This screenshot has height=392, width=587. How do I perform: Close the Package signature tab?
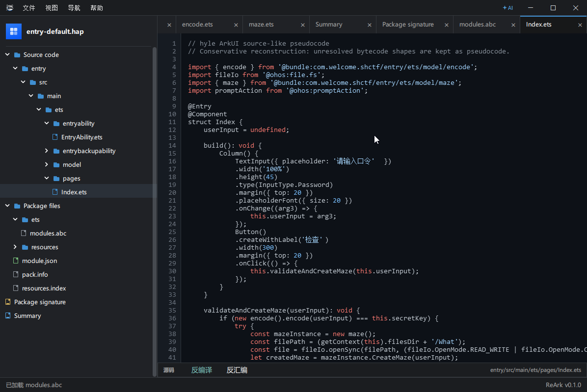446,25
